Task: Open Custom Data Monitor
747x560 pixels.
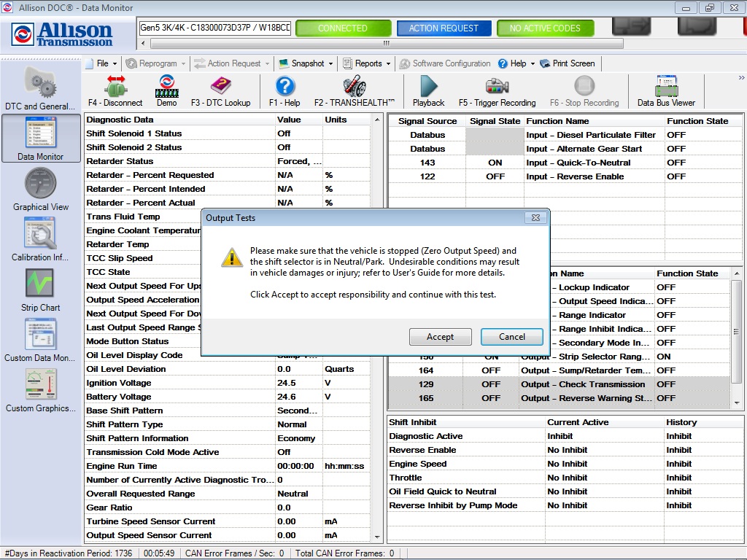Action: (x=40, y=339)
